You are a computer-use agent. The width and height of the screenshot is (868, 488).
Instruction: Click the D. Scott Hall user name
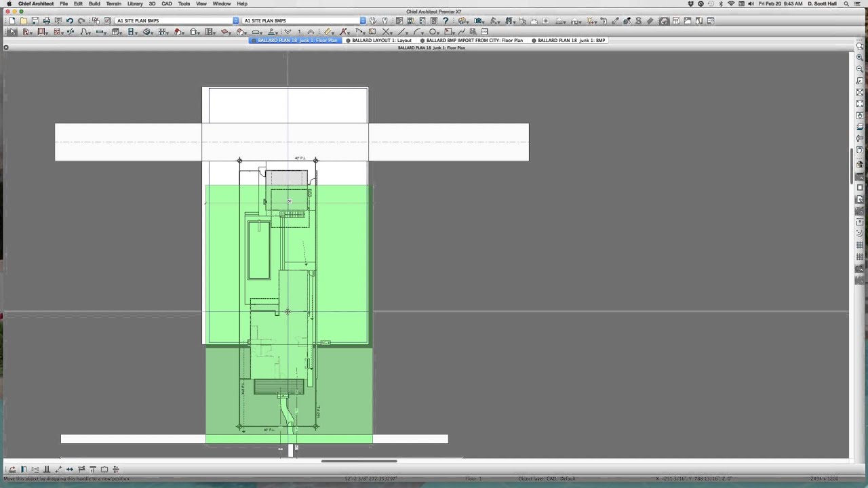(822, 4)
